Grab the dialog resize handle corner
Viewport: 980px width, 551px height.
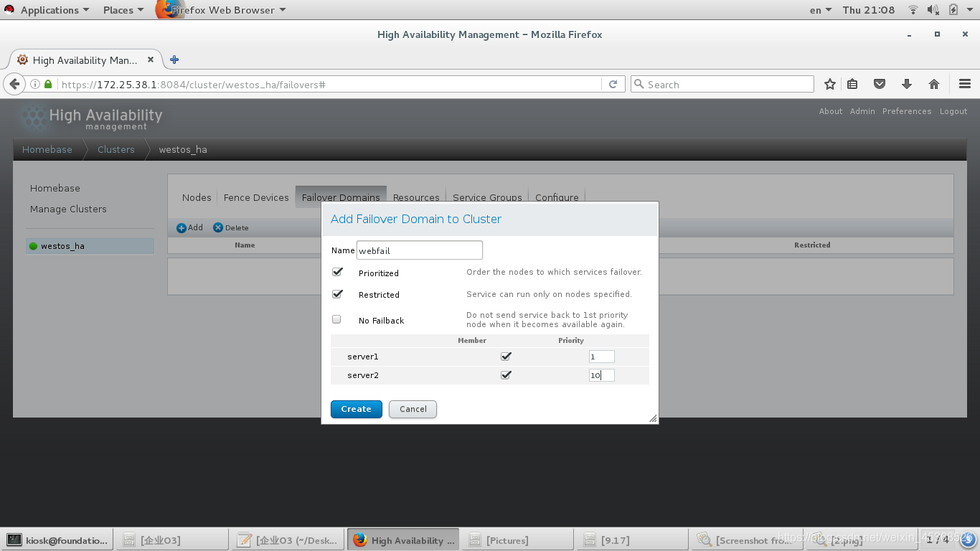click(653, 418)
